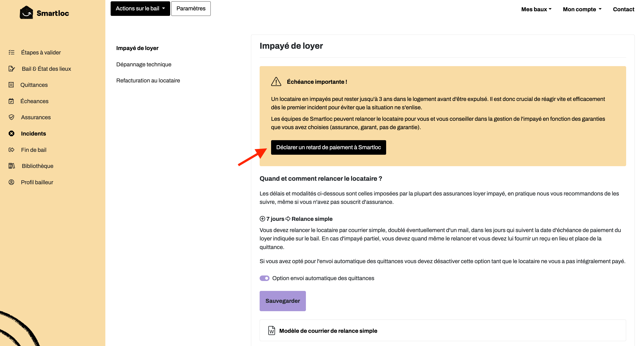The height and width of the screenshot is (346, 644).
Task: Switch to Dépannage technique section
Action: (x=144, y=64)
